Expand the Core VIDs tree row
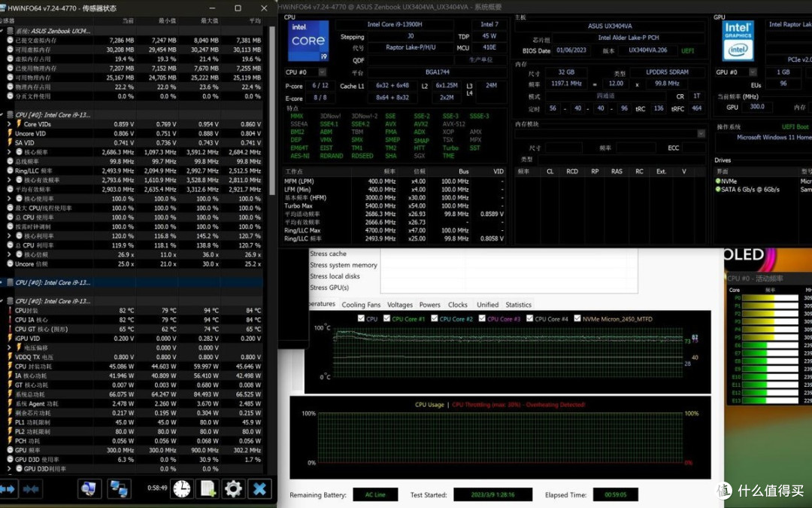 pyautogui.click(x=9, y=124)
